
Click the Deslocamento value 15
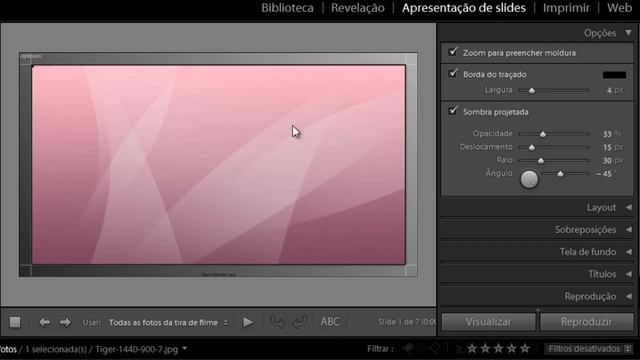pyautogui.click(x=607, y=147)
